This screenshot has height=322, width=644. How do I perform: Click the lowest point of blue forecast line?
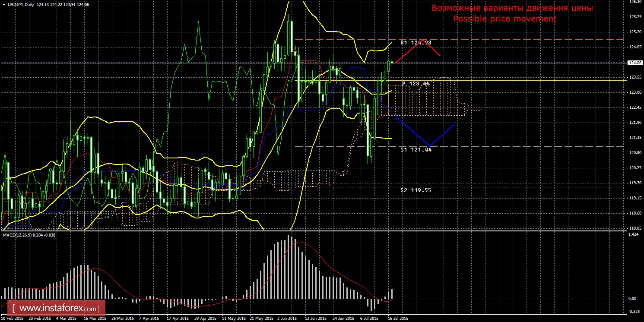pos(429,146)
